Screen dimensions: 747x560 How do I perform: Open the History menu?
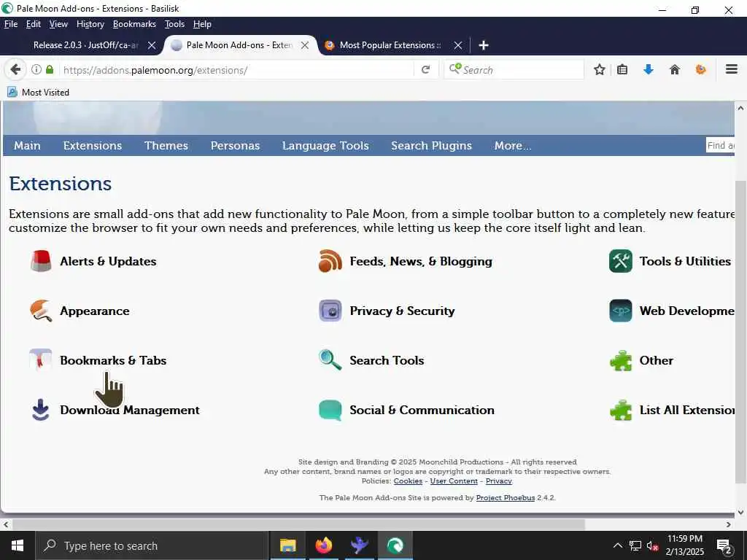(x=90, y=24)
